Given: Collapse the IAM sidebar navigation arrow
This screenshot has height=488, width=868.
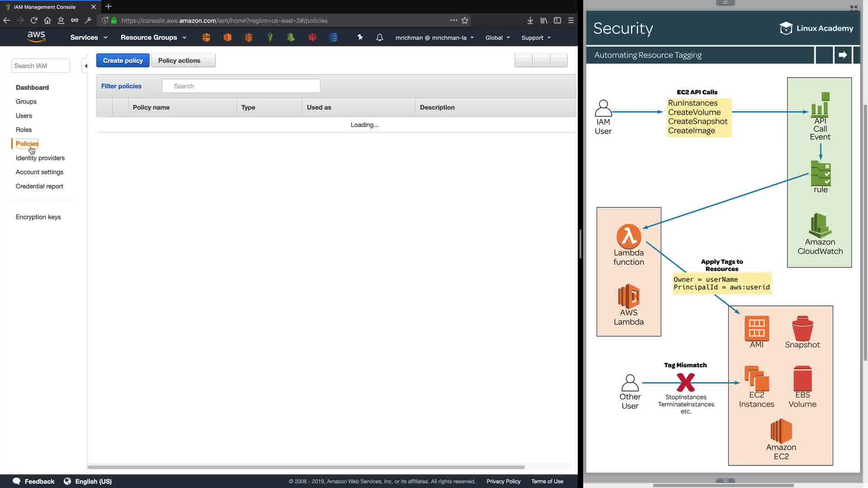Looking at the screenshot, I should coord(85,66).
